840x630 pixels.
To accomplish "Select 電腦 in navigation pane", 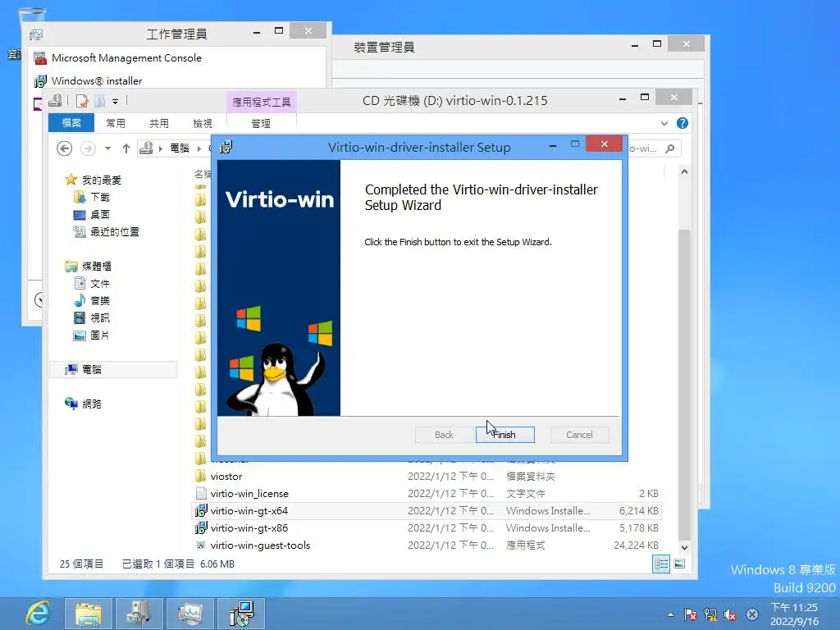I will pos(112,369).
